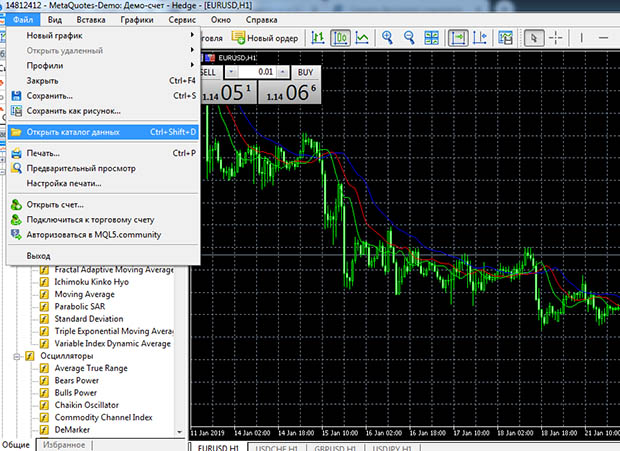Image resolution: width=620 pixels, height=451 pixels.
Task: Select Bears Power indicator
Action: pos(76,380)
